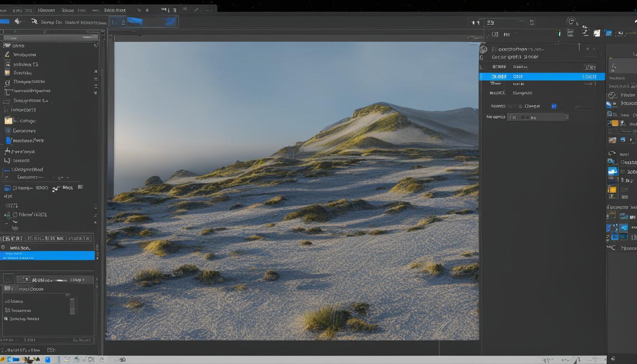The height and width of the screenshot is (364, 637).
Task: Switch to the leftmost tab above the canvas
Action: pyautogui.click(x=116, y=21)
